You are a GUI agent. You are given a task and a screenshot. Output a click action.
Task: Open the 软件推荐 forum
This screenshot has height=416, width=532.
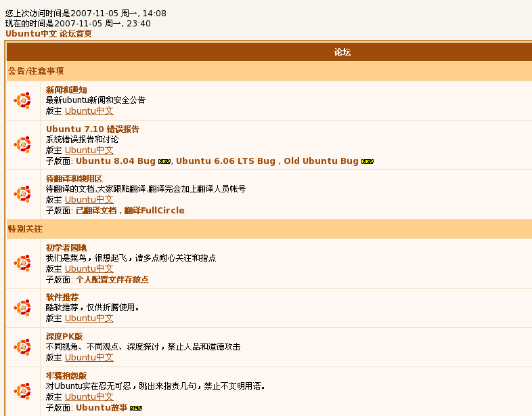[x=62, y=297]
